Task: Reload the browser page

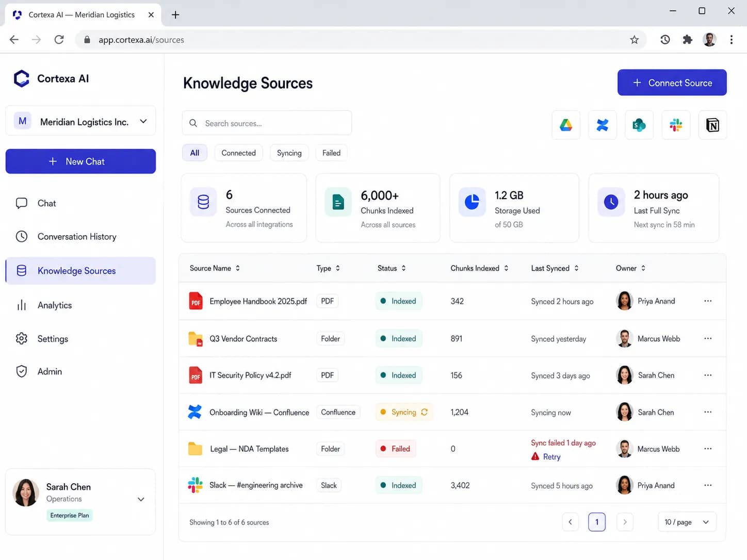Action: 59,40
